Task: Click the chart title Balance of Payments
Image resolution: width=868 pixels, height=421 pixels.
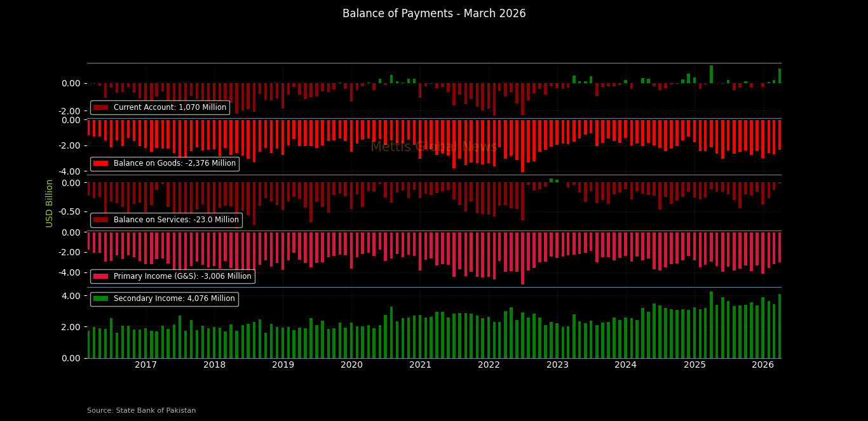Action: pos(434,14)
